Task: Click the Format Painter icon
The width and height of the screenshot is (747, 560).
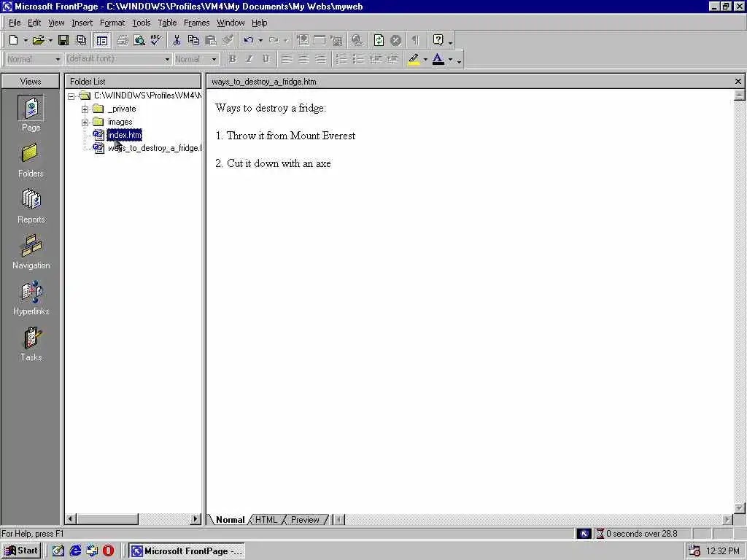Action: (x=228, y=41)
